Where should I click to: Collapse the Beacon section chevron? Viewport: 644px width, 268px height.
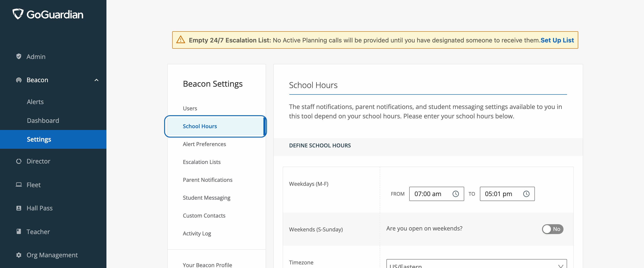(x=97, y=80)
